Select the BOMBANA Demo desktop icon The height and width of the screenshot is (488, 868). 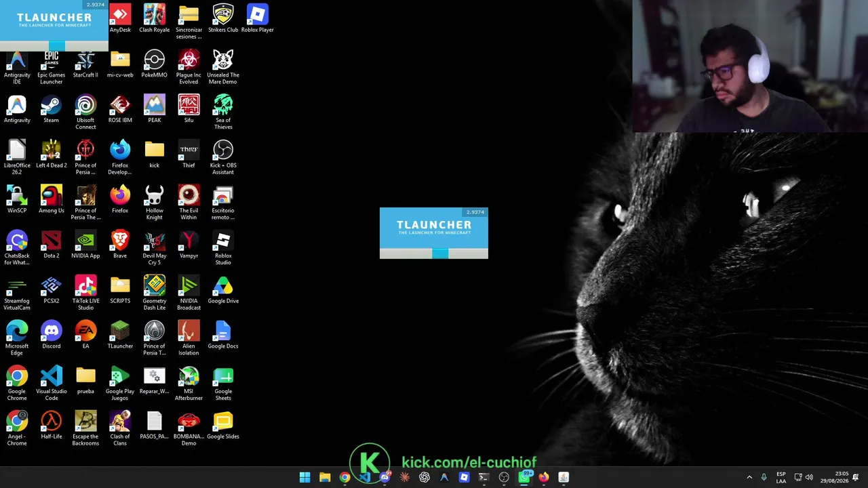click(189, 429)
